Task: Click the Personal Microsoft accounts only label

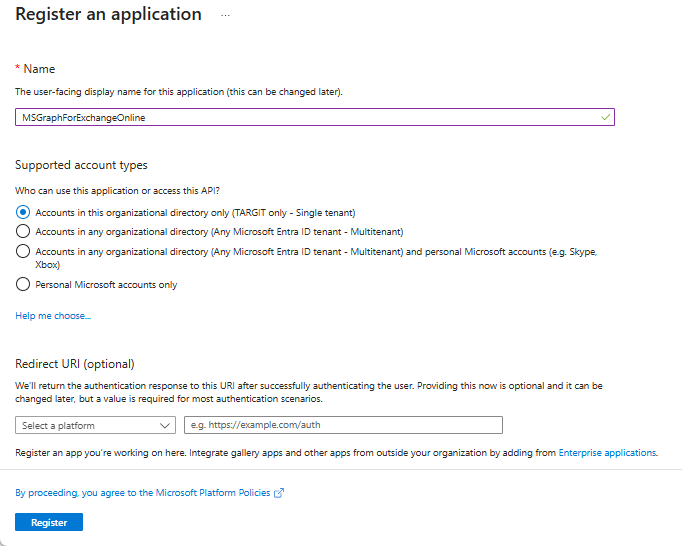Action: [x=106, y=285]
